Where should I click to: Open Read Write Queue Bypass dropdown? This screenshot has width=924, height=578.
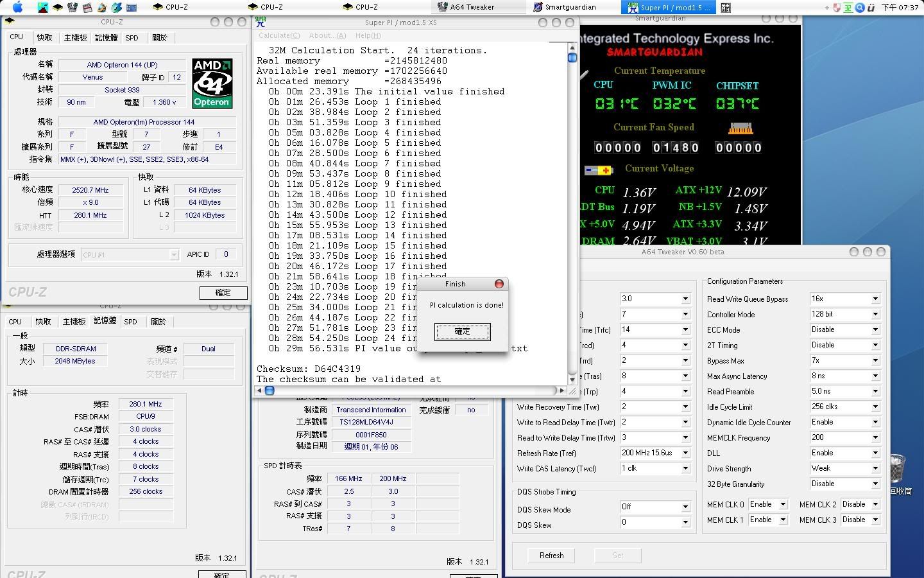tap(845, 299)
